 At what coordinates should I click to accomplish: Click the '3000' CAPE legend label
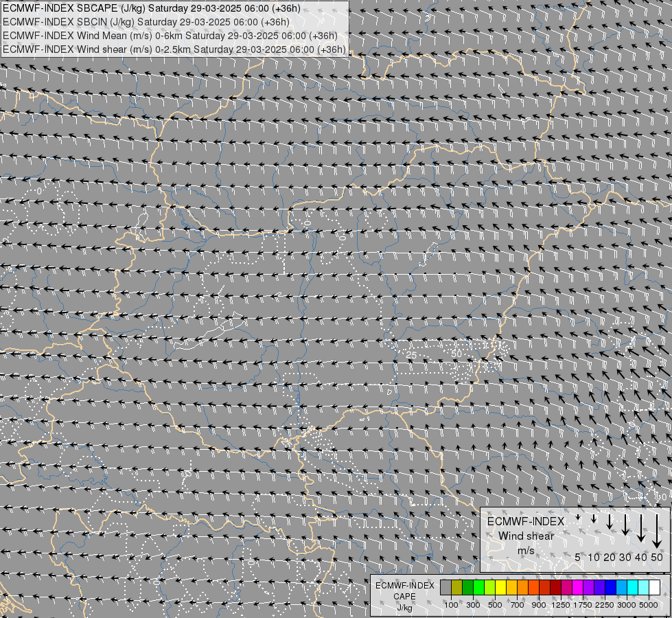point(627,605)
